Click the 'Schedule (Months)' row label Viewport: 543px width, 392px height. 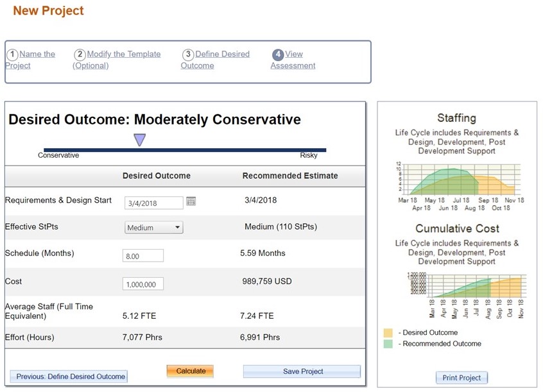(40, 253)
